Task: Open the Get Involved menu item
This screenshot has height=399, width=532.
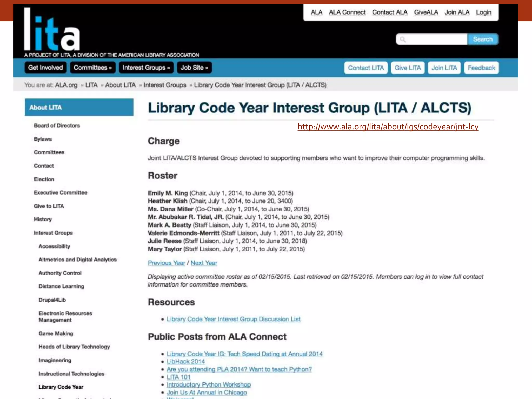Action: 45,68
